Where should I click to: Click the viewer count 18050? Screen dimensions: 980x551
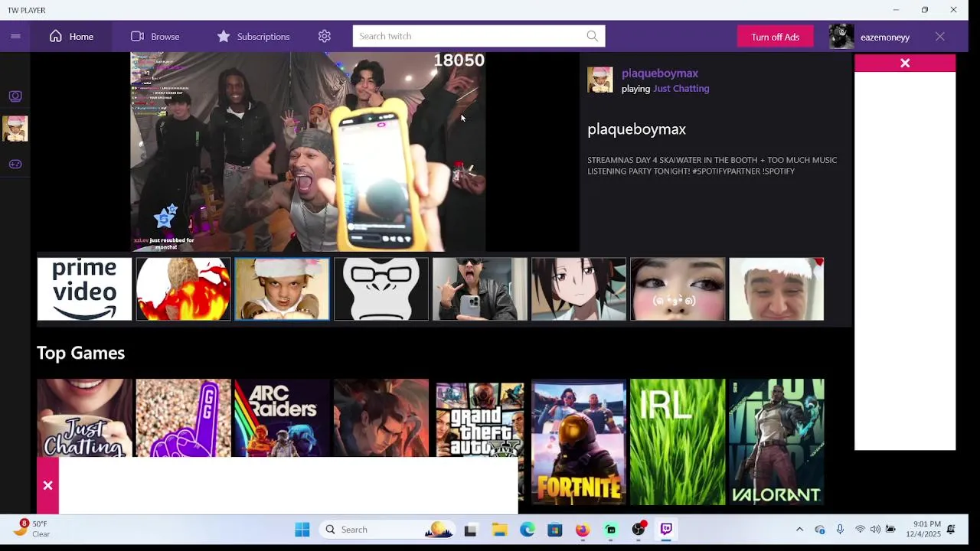[x=459, y=60]
